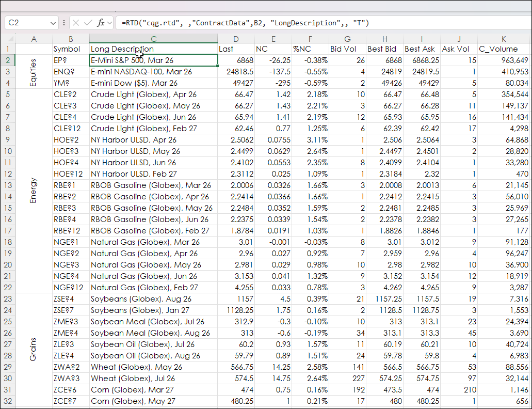Select the Best Bid header cell
Screen dimensions: 532x409
pos(384,49)
